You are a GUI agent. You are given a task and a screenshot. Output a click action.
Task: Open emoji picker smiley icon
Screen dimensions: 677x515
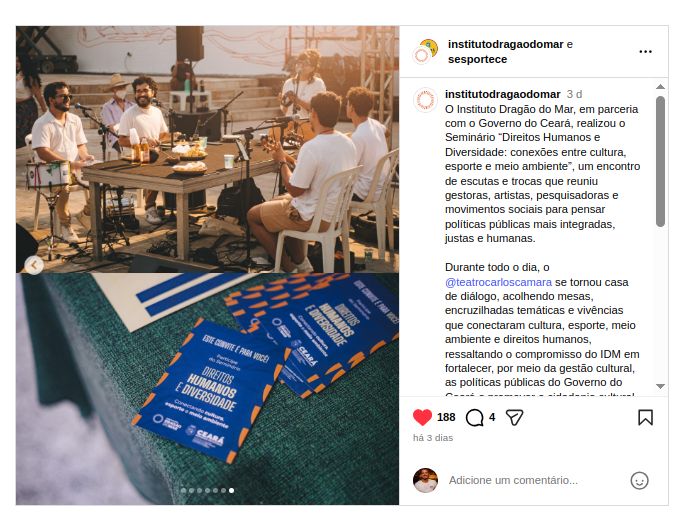639,480
